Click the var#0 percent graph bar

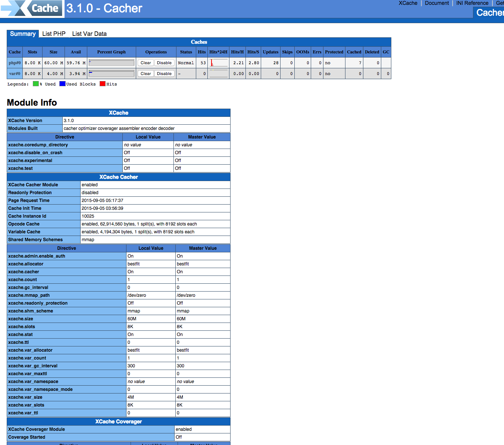[112, 74]
